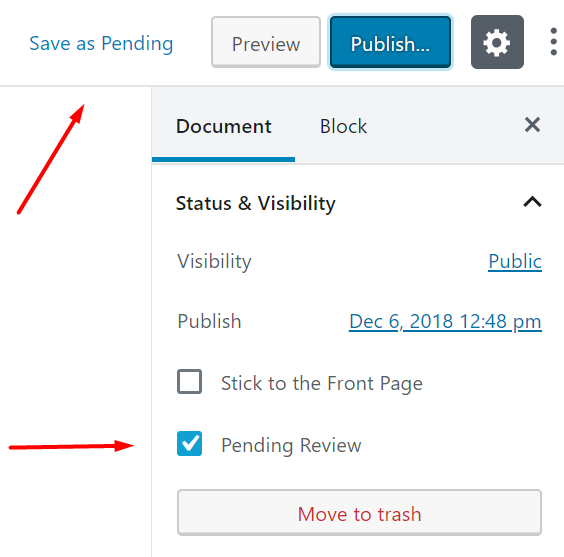Open the Public visibility options

click(x=515, y=261)
